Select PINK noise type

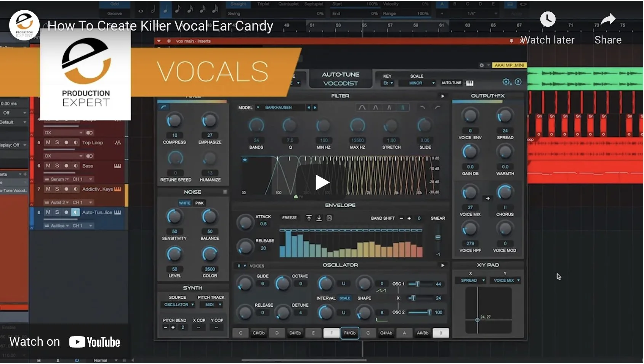[x=199, y=203]
